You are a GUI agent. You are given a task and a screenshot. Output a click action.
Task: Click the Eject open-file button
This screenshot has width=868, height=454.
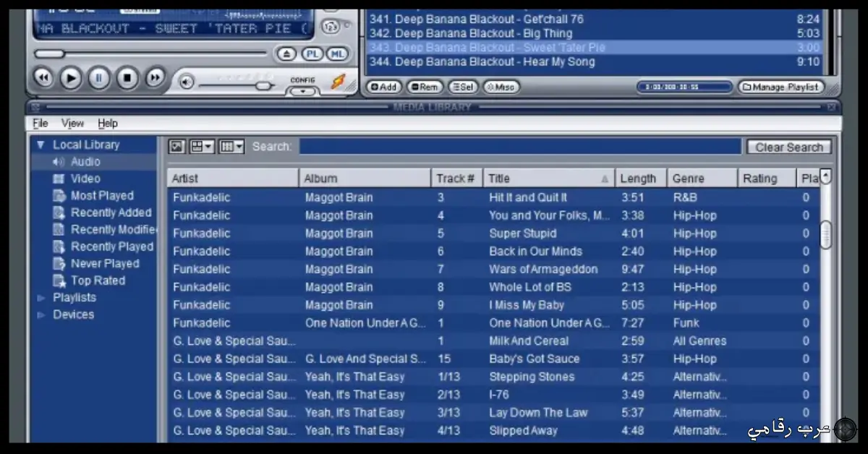tap(286, 53)
